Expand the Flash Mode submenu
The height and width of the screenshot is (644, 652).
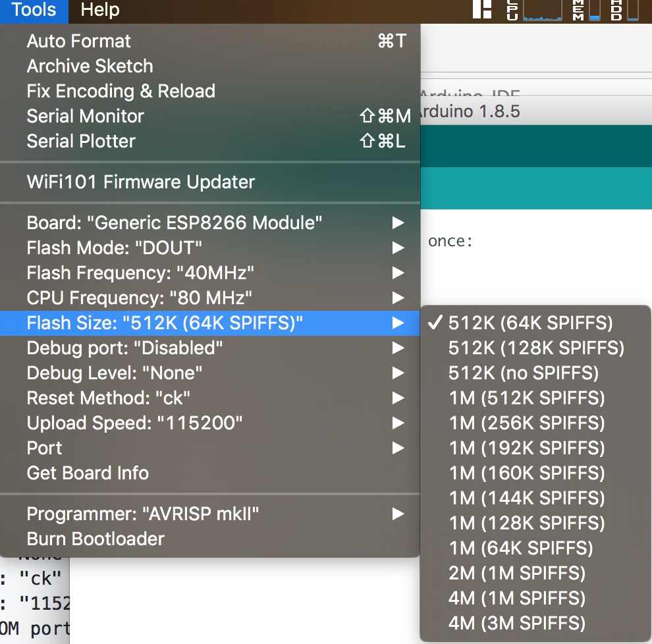click(x=210, y=248)
